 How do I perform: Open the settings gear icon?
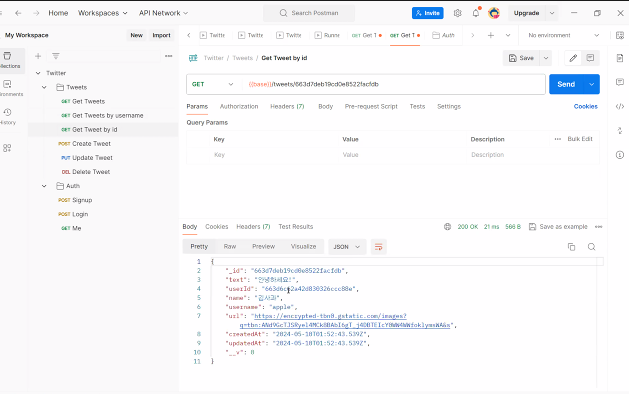[458, 13]
